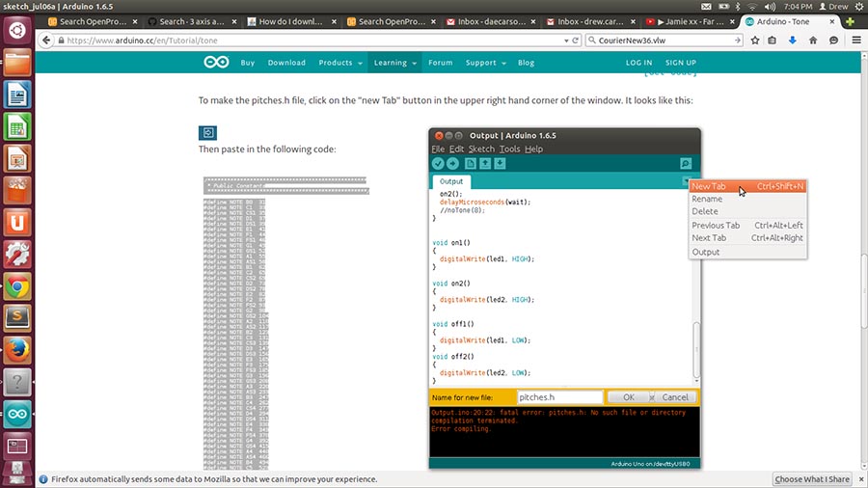Open the Forum link in site nav

click(x=440, y=63)
